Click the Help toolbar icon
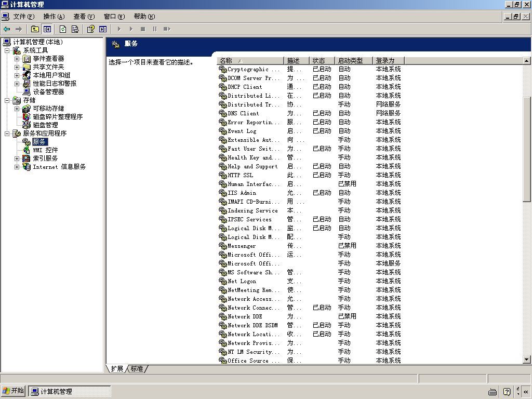Viewport: 532px width, 399px height. click(90, 29)
